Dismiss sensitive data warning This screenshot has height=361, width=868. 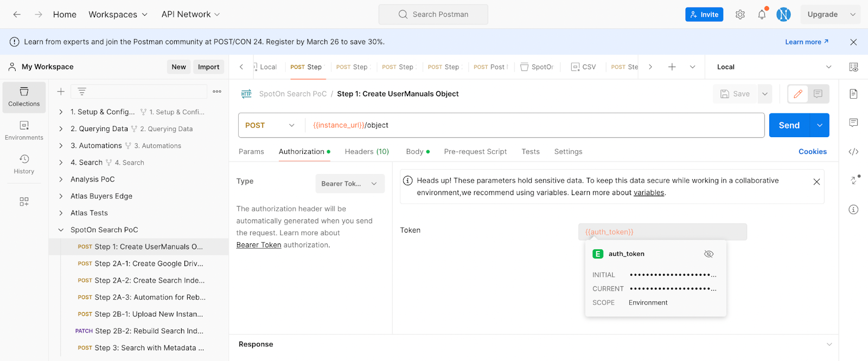click(x=816, y=182)
